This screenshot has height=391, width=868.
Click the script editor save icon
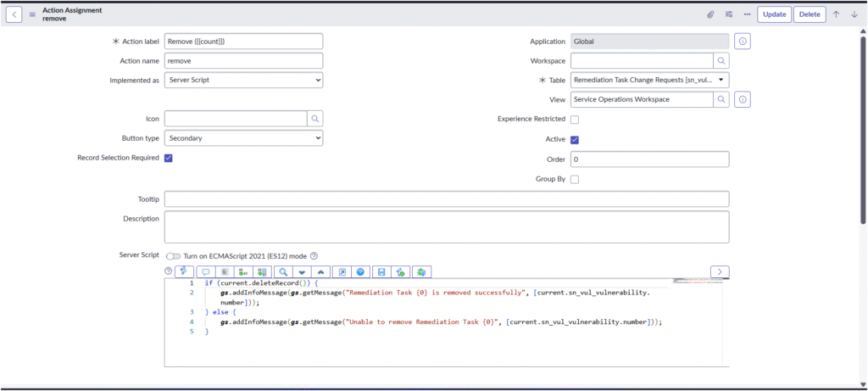coord(381,271)
